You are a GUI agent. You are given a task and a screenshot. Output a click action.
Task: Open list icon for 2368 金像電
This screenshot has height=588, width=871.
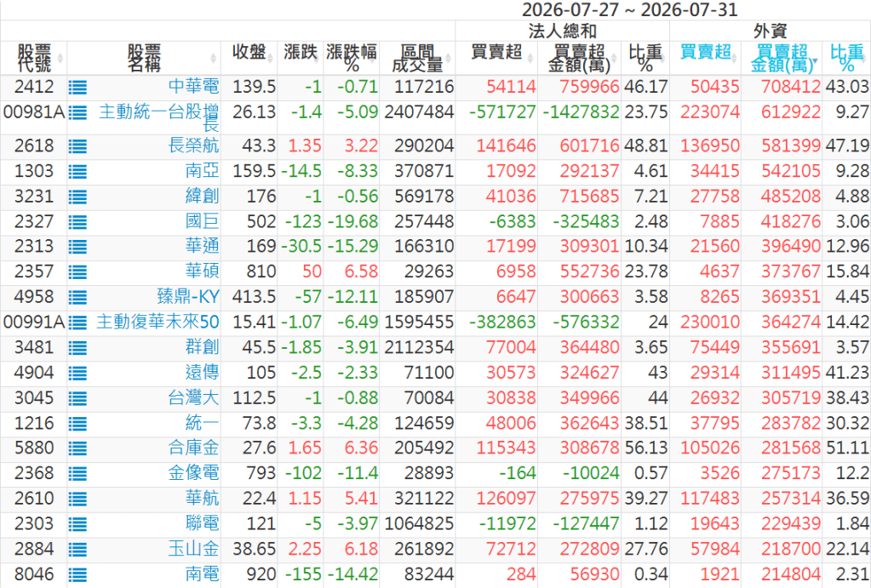pos(77,474)
